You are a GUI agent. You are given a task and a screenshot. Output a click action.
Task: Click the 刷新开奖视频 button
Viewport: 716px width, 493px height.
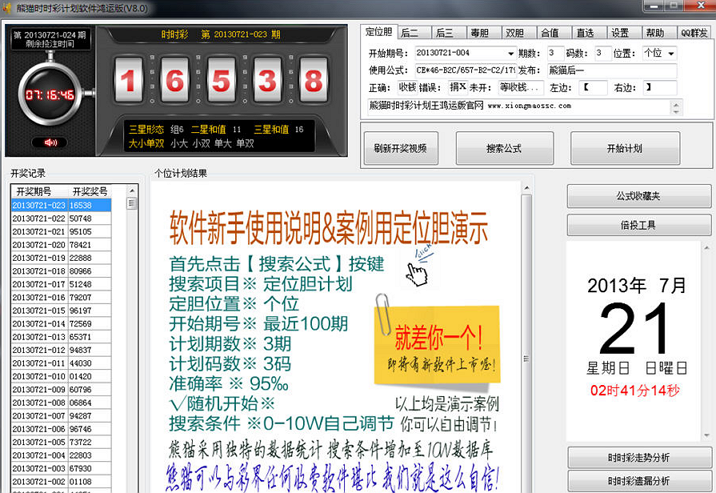(x=400, y=148)
